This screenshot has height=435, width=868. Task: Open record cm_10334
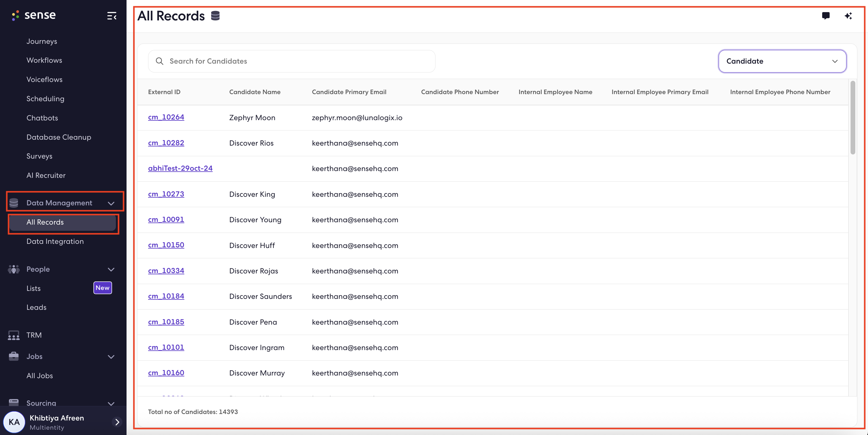coord(166,270)
